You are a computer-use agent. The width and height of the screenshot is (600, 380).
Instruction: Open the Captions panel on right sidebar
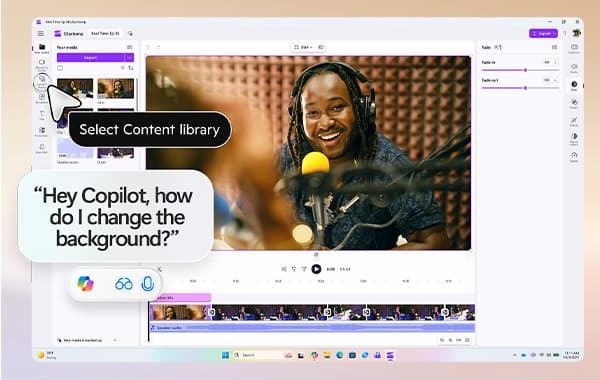574,49
